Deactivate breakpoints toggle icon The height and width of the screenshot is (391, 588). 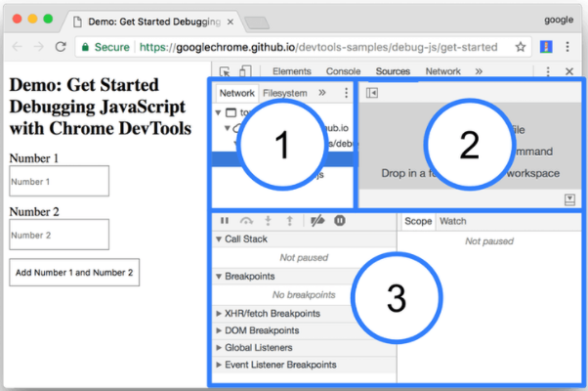pyautogui.click(x=317, y=221)
